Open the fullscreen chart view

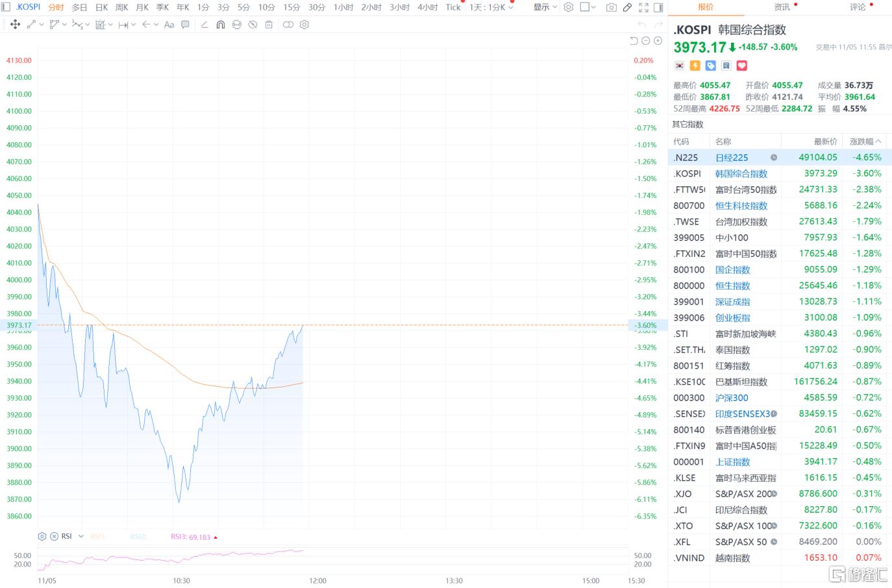pos(643,7)
